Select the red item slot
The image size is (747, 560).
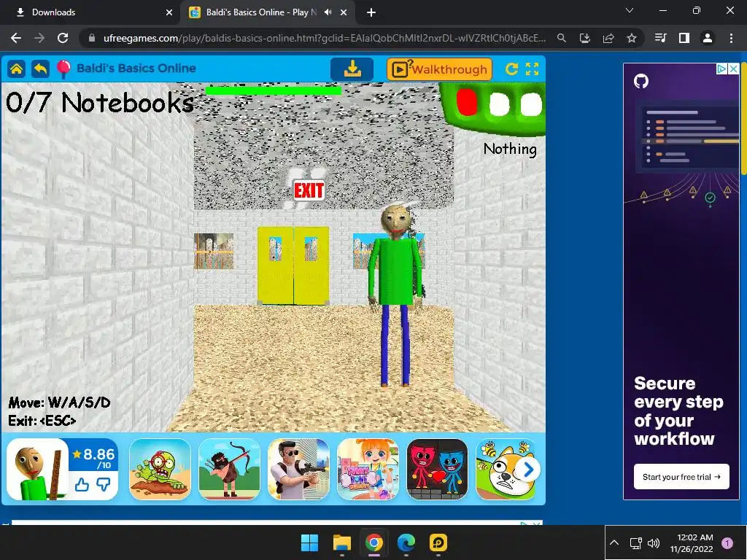tap(466, 102)
